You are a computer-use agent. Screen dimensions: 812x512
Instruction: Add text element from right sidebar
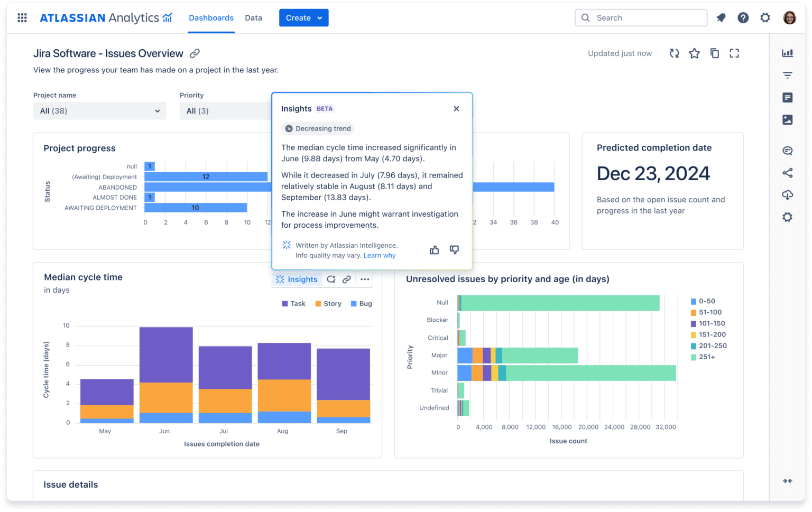coord(788,98)
